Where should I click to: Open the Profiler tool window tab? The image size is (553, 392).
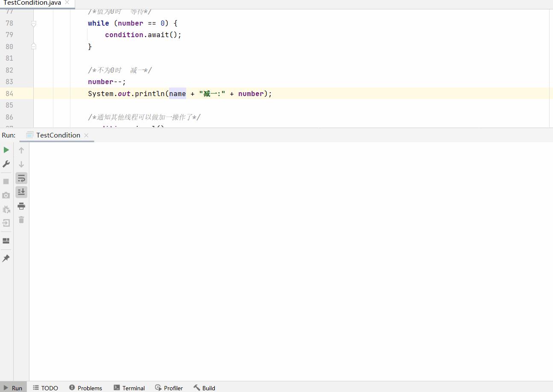click(x=169, y=388)
